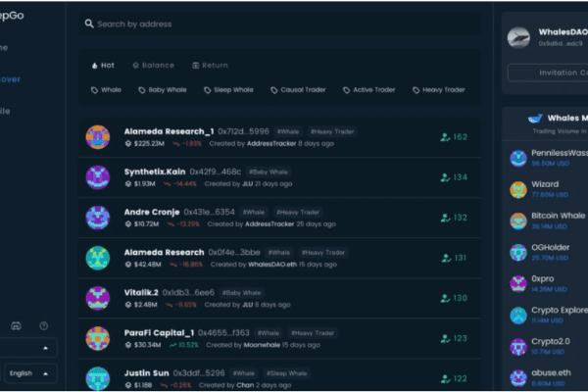This screenshot has height=392, width=588.
Task: Open the English language dropdown
Action: 29,373
